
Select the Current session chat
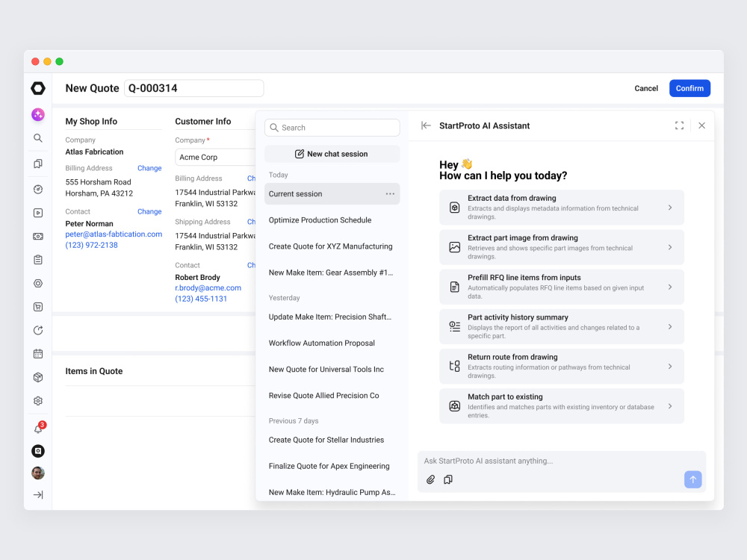pyautogui.click(x=332, y=194)
